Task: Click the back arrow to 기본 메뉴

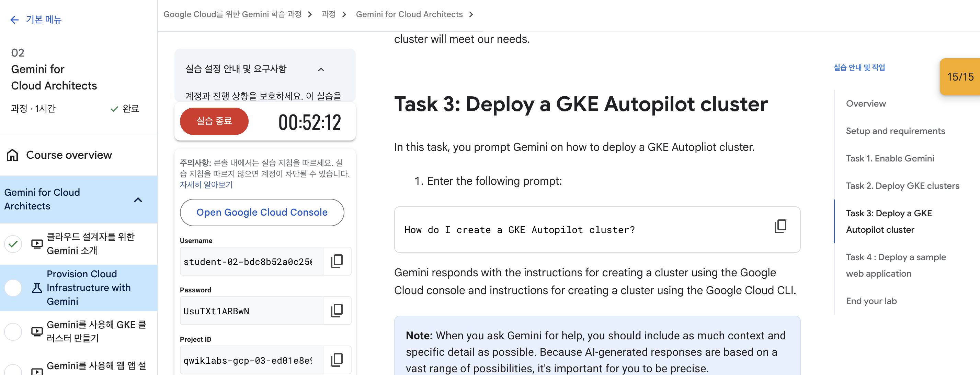Action: (x=14, y=20)
